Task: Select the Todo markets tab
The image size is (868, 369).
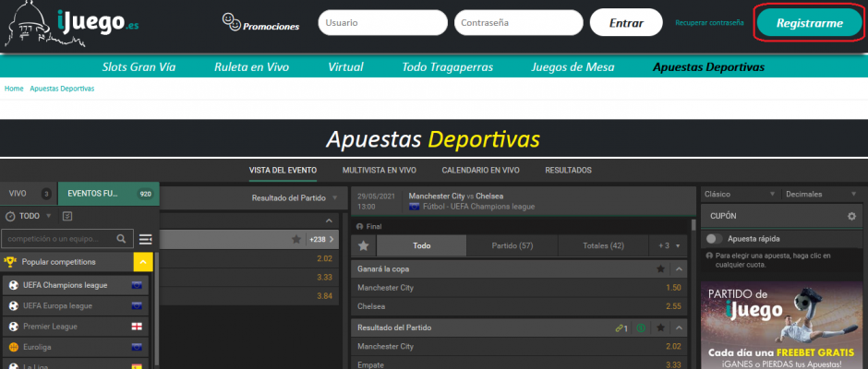Action: pos(422,245)
